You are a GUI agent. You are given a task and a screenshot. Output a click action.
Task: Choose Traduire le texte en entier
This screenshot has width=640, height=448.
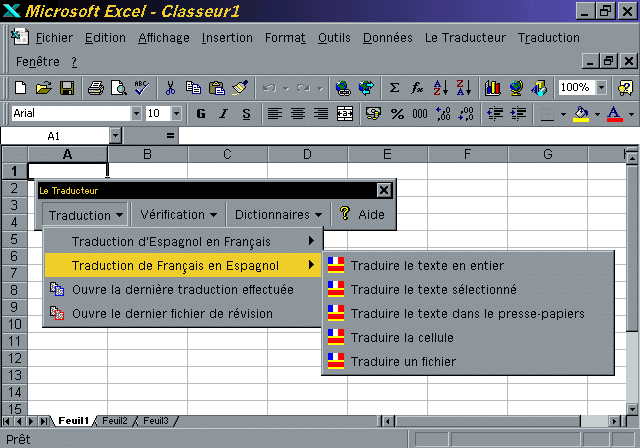click(x=468, y=265)
